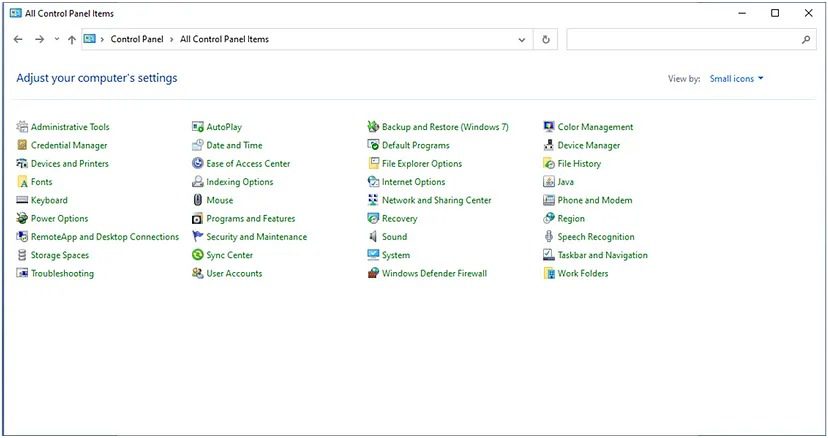
Task: Click the Administrative Tools icon
Action: pos(22,127)
